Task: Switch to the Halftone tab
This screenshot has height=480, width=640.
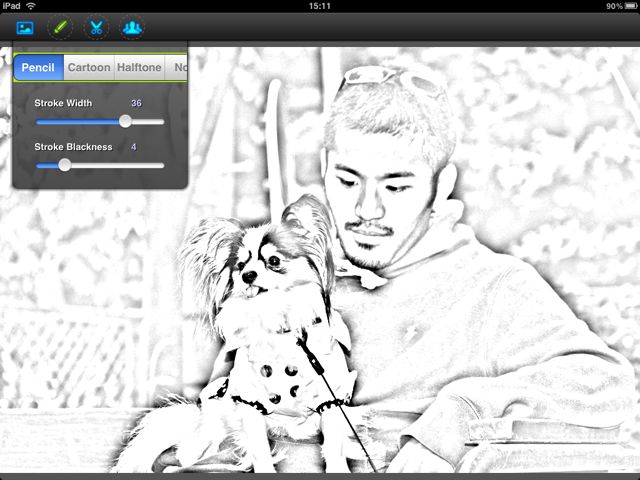Action: pos(139,67)
